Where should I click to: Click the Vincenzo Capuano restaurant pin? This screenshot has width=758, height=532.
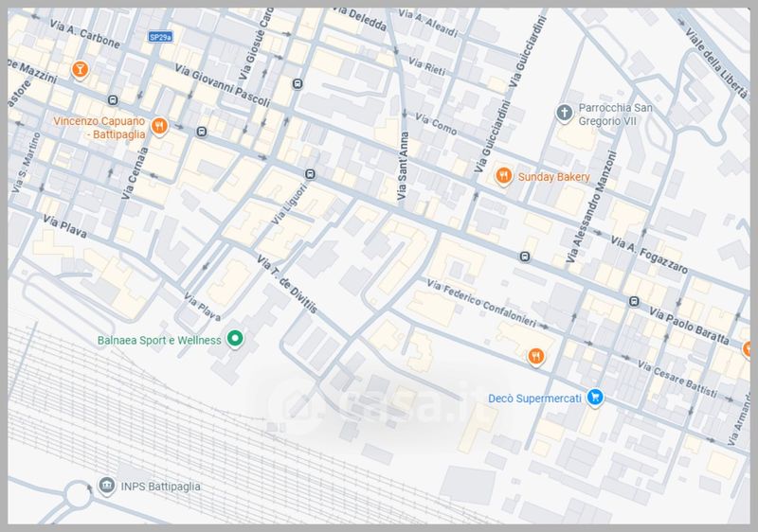click(159, 125)
